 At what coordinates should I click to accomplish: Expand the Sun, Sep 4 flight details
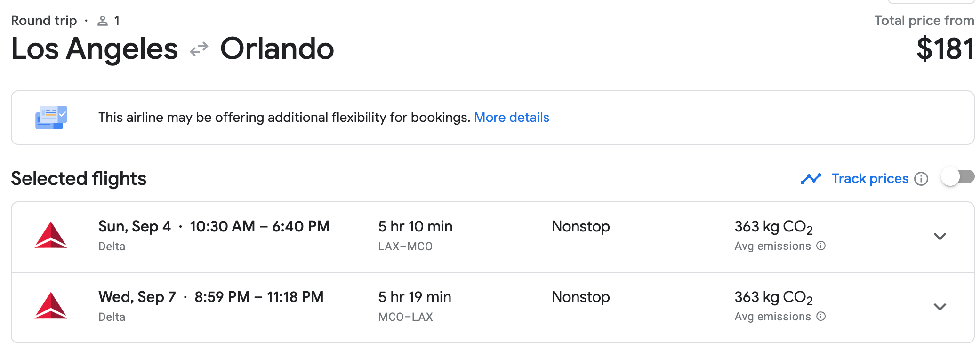(x=940, y=237)
